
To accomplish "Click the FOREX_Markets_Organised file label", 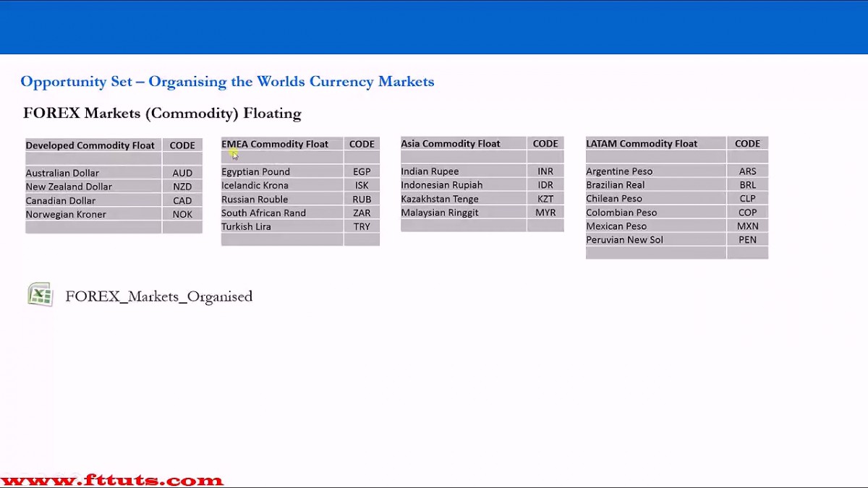I will click(158, 296).
